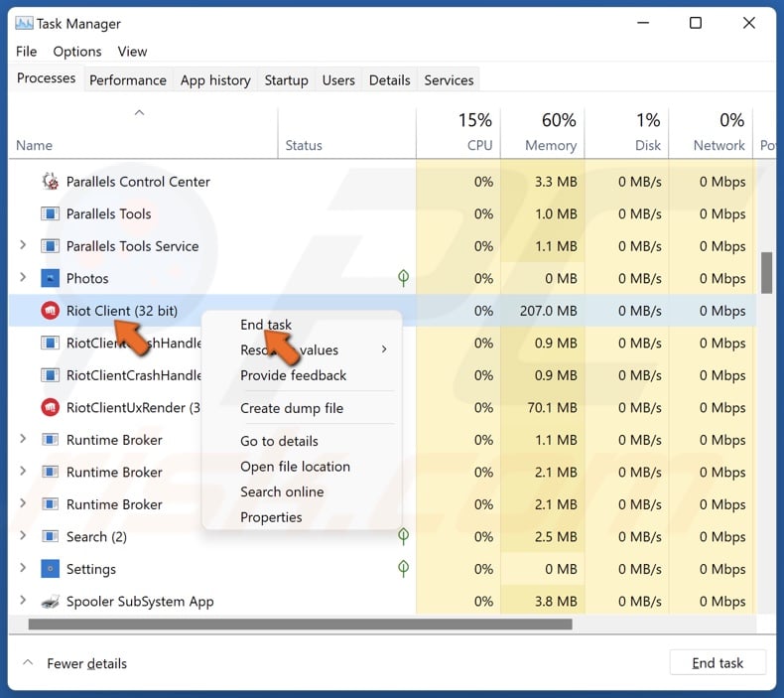Expand the Search (2) process group
The width and height of the screenshot is (784, 698).
click(23, 535)
